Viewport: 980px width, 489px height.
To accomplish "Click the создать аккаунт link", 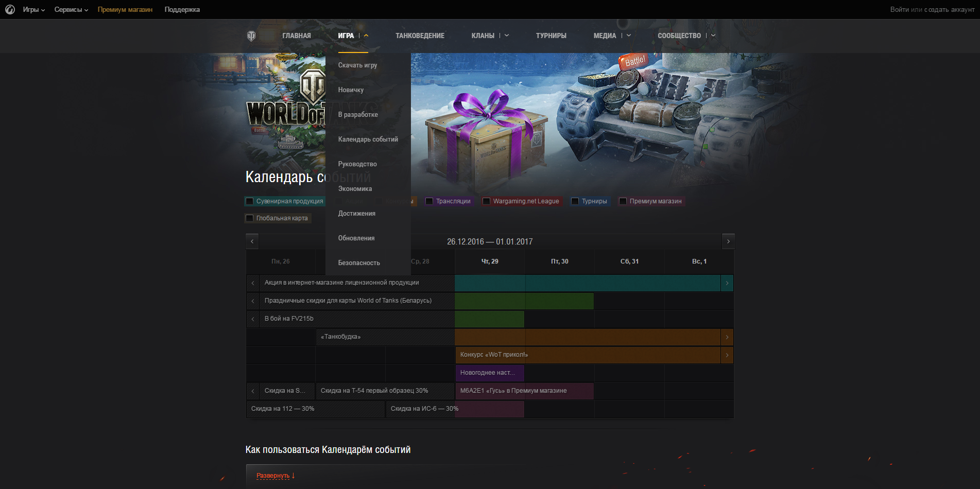I will pyautogui.click(x=950, y=9).
